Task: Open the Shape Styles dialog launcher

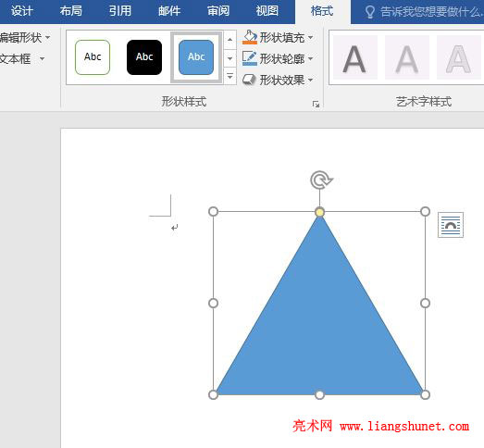Action: coord(316,105)
